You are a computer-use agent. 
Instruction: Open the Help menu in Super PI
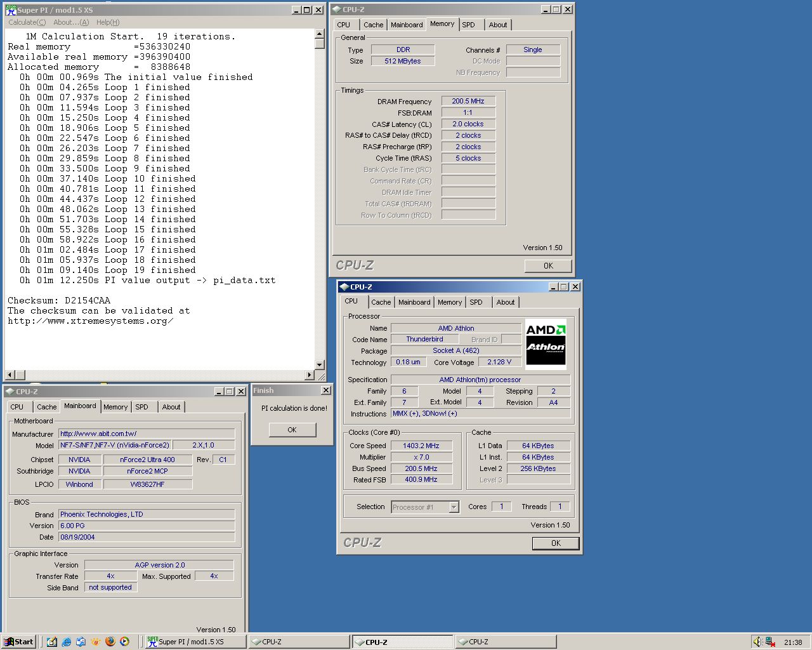[x=108, y=22]
